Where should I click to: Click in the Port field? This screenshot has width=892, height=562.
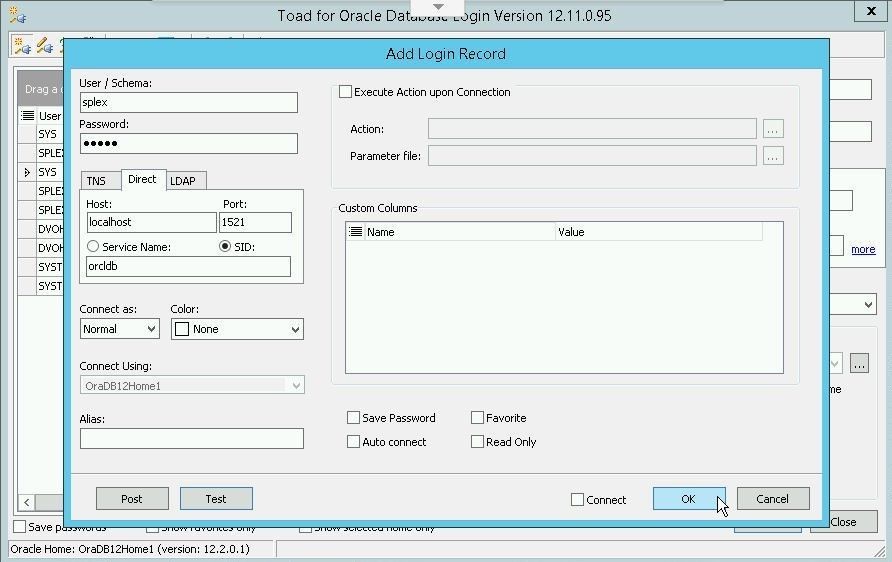[x=255, y=222]
